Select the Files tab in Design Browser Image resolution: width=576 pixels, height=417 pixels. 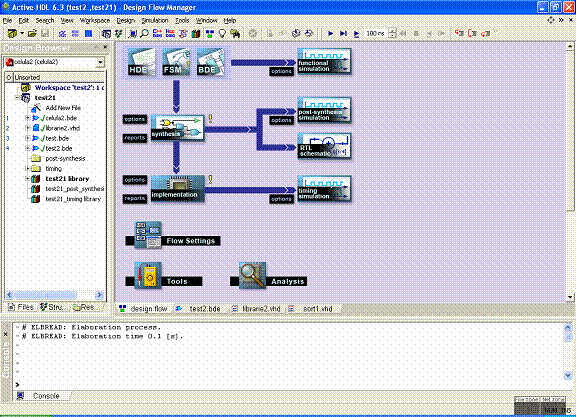[x=21, y=307]
